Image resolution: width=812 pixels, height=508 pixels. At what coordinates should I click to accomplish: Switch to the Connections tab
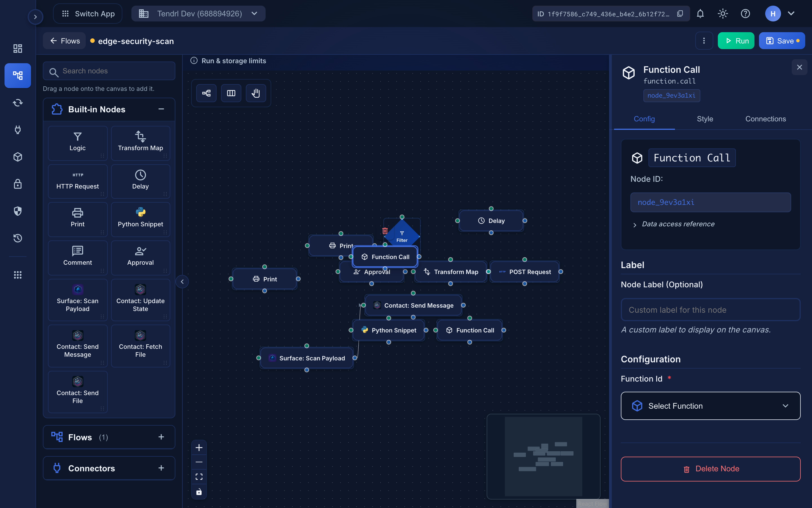coord(766,119)
